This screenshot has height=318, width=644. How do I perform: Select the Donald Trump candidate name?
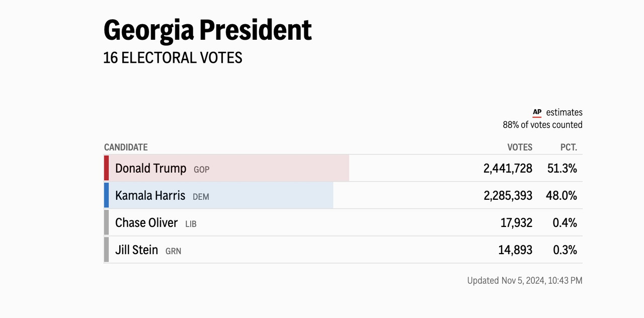(x=150, y=169)
